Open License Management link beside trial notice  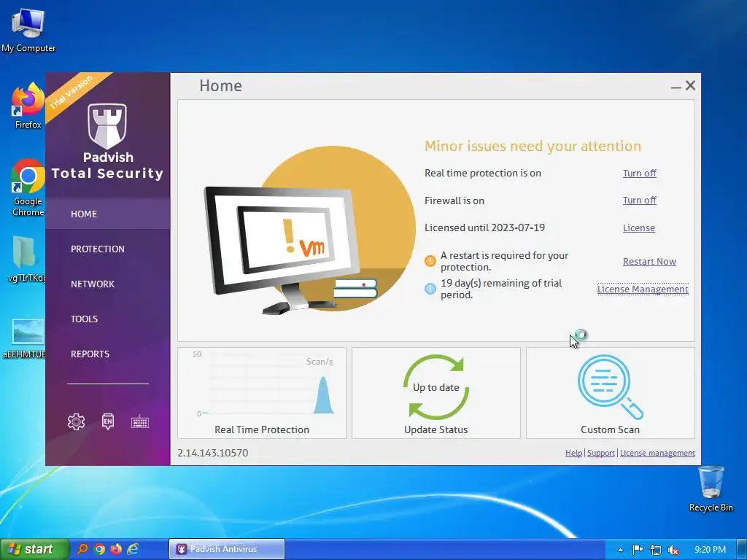(x=643, y=289)
